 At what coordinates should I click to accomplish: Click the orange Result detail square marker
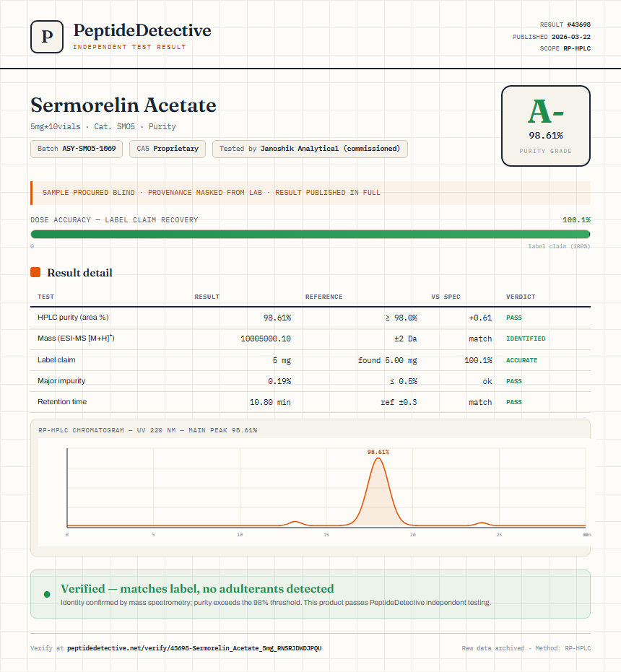(x=35, y=272)
